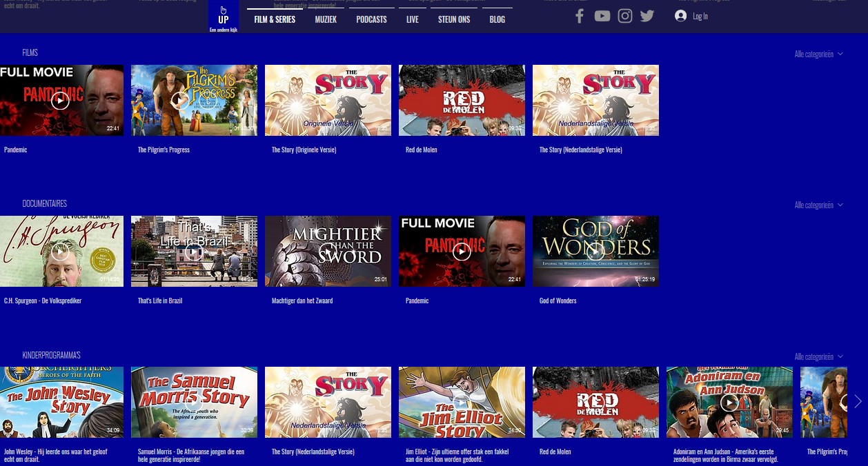The image size is (868, 466).
Task: Open the Facebook social icon
Action: tap(580, 16)
